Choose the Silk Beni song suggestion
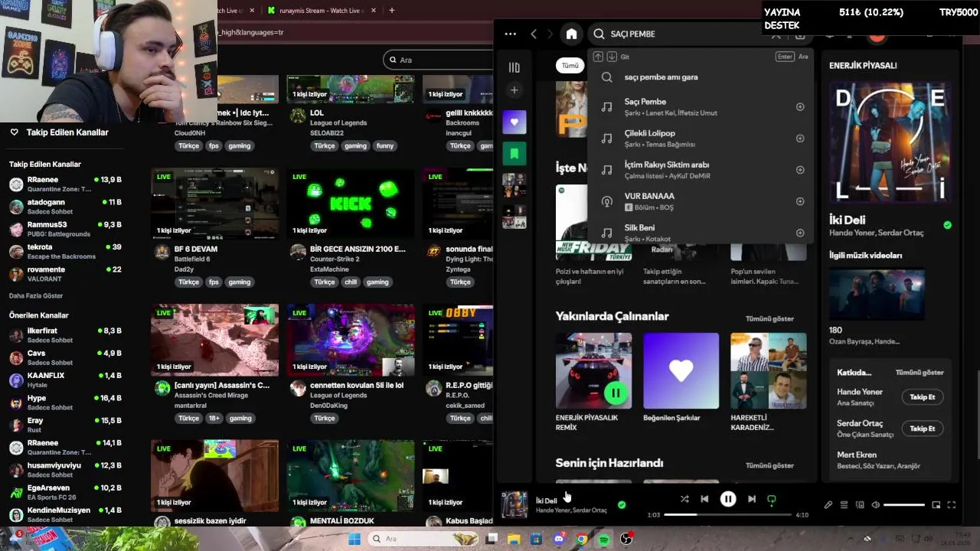The height and width of the screenshot is (551, 980). (x=700, y=233)
